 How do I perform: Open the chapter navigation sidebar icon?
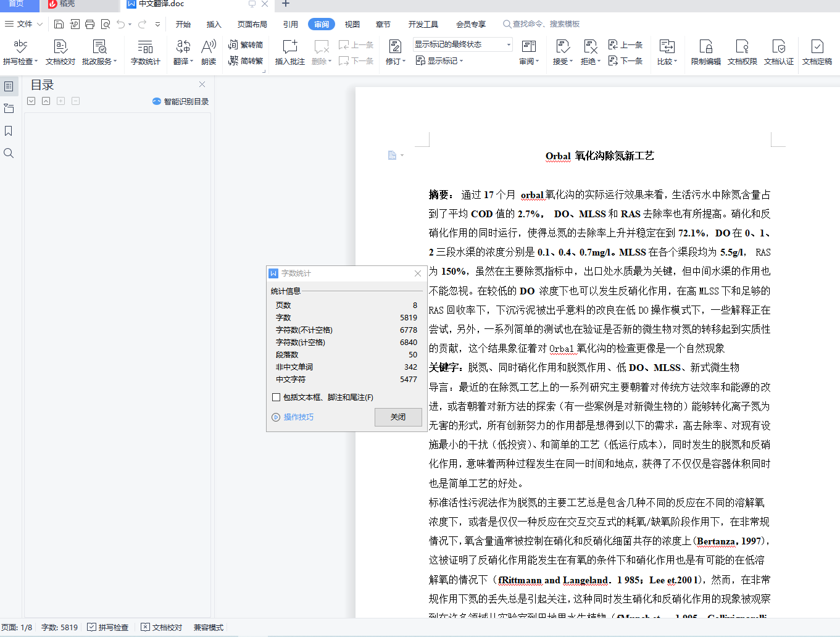[9, 109]
